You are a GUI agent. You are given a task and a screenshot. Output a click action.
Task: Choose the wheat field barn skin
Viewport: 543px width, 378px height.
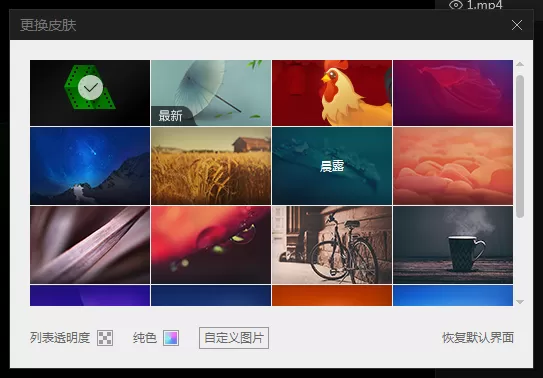coord(211,166)
